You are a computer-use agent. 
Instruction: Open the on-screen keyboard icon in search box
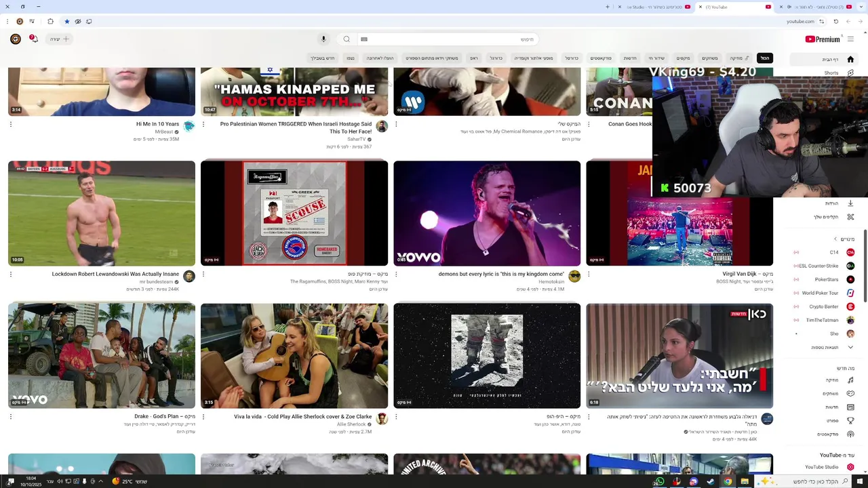pos(364,39)
